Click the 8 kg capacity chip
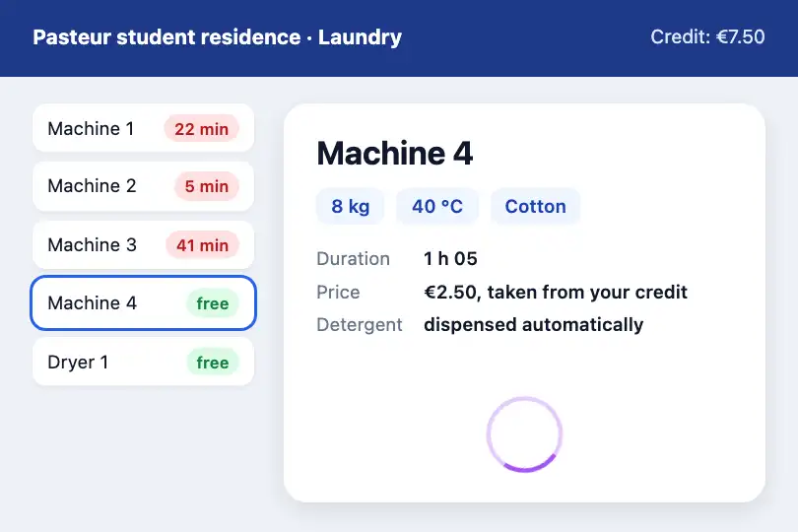The width and height of the screenshot is (798, 532). click(350, 206)
